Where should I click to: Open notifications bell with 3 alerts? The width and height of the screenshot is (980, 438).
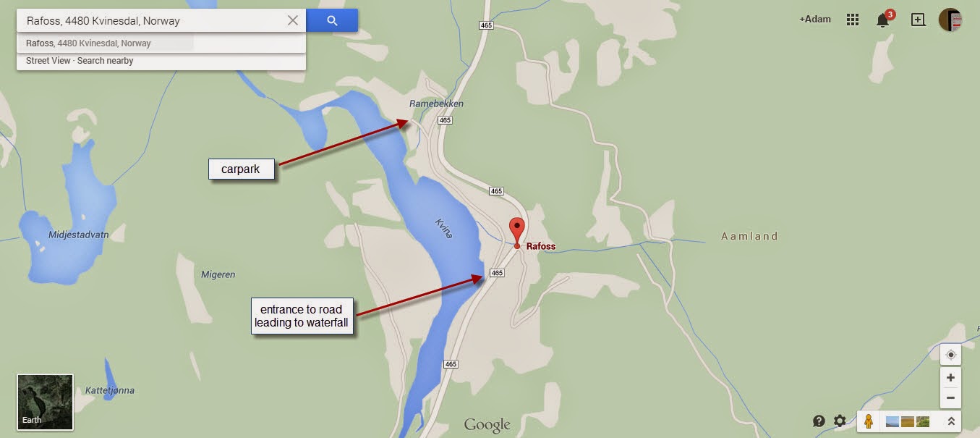(884, 19)
